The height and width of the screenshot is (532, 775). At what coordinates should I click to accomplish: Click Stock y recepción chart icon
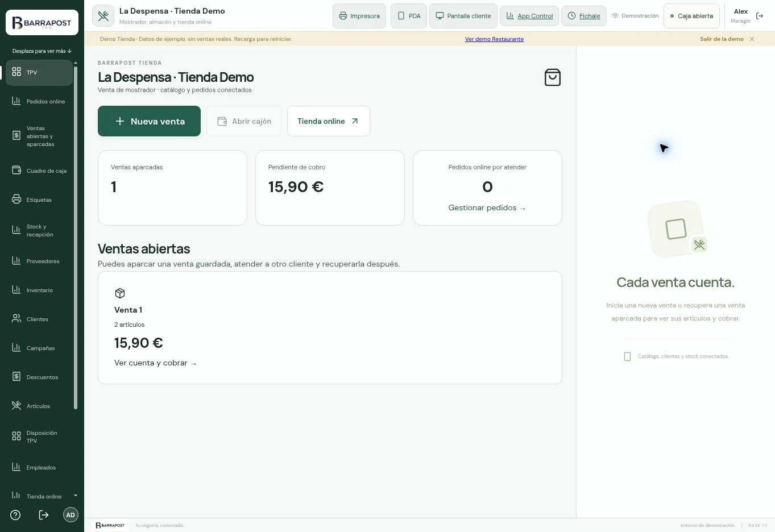[16, 230]
